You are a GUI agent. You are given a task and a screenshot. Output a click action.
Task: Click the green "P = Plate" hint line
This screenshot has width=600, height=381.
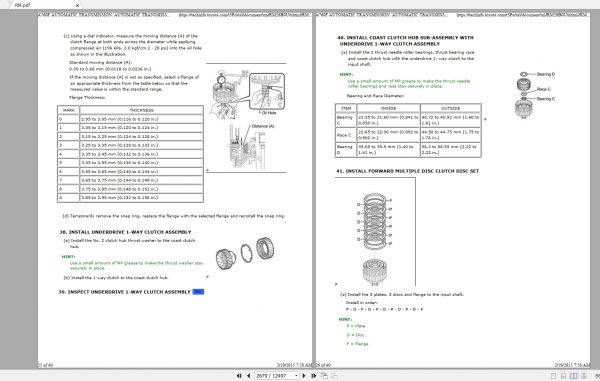coord(356,326)
